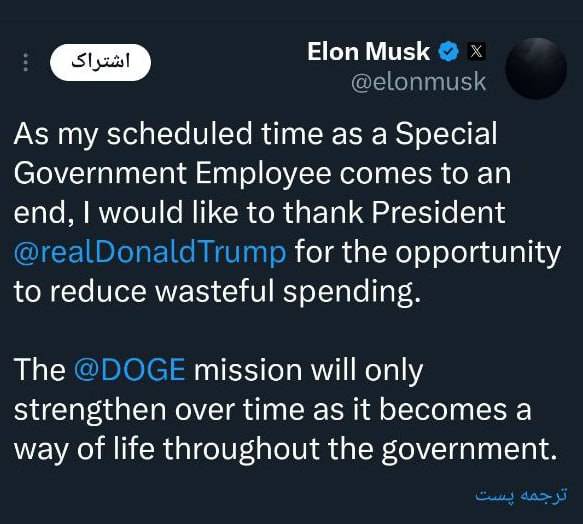Click the words "throughout the government"

coord(361,449)
